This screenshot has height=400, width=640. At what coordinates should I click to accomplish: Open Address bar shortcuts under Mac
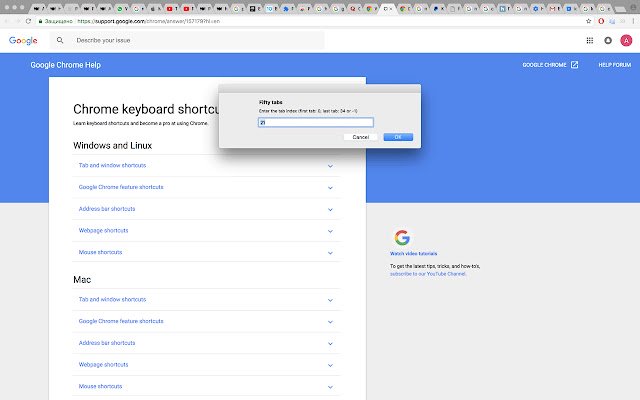coord(107,343)
